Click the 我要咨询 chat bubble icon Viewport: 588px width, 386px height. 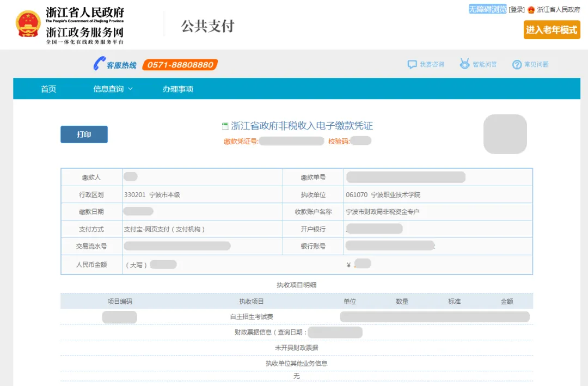coord(412,64)
